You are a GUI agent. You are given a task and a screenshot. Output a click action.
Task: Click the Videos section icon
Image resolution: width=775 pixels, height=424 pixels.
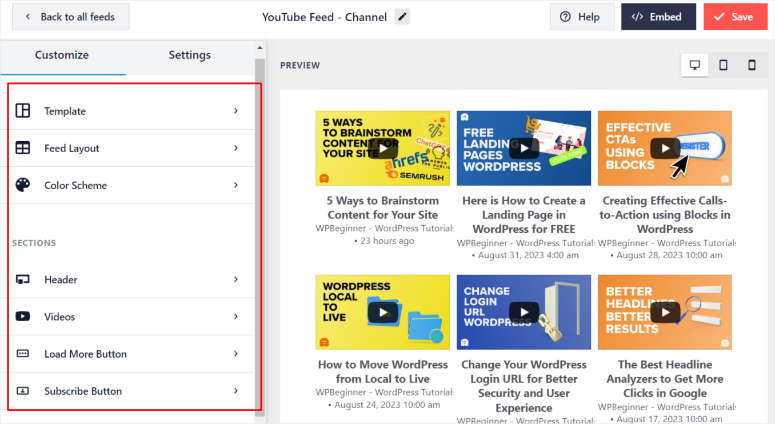tap(23, 316)
